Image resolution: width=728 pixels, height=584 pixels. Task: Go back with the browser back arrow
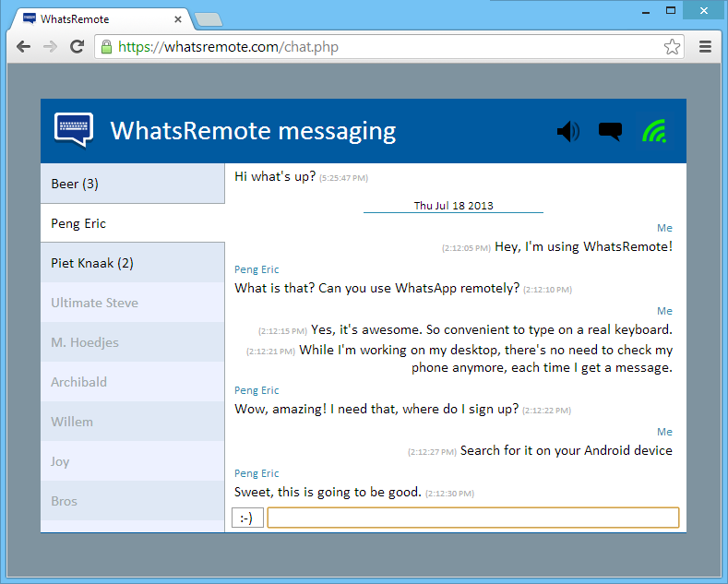[23, 46]
